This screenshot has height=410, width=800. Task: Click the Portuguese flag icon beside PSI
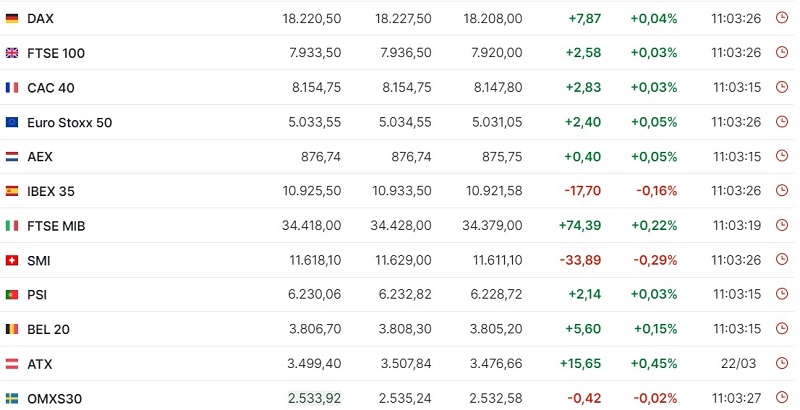coord(12,295)
